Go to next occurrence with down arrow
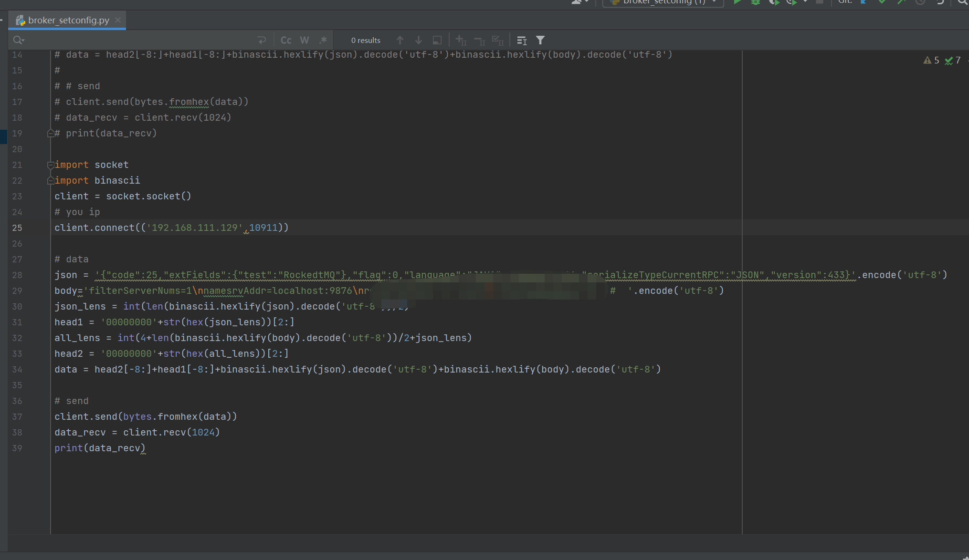The height and width of the screenshot is (560, 969). tap(418, 40)
